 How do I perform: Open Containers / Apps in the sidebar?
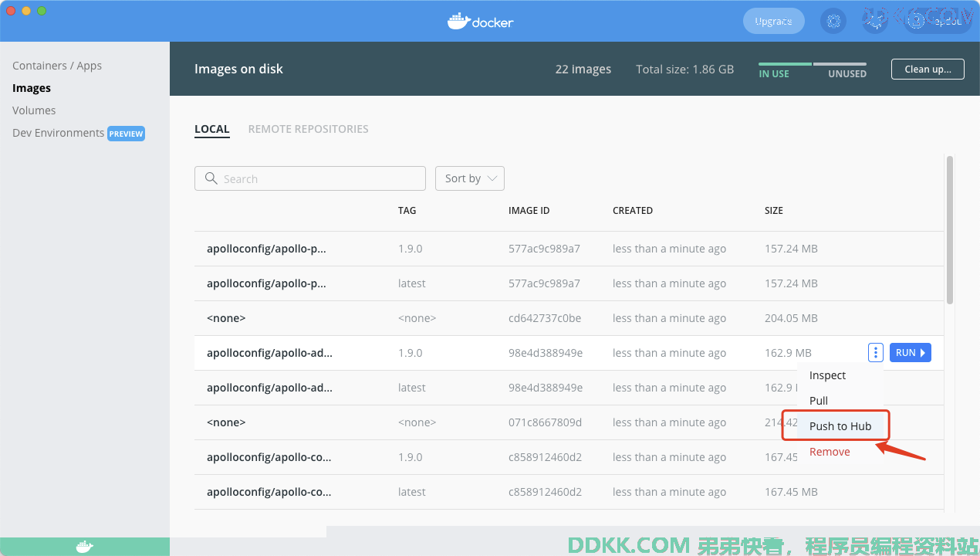click(x=57, y=66)
